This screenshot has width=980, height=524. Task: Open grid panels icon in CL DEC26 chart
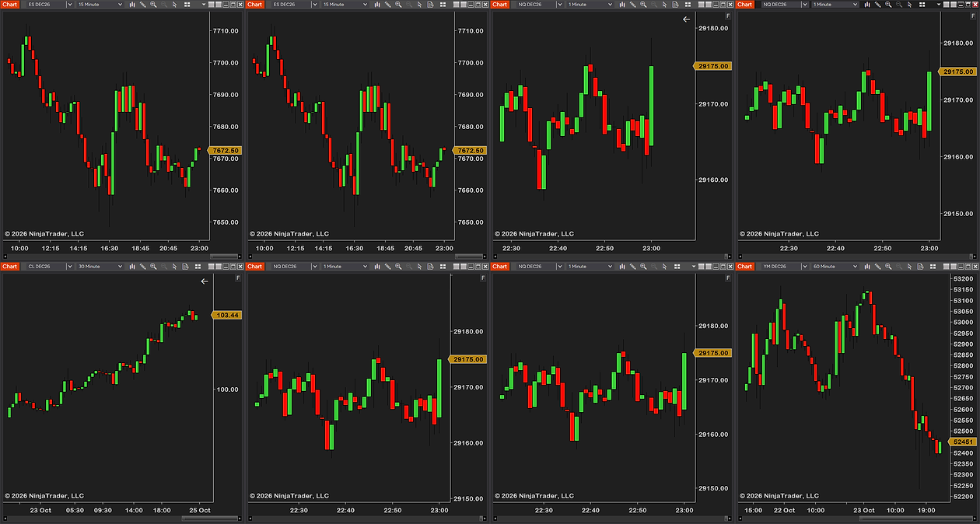198,267
